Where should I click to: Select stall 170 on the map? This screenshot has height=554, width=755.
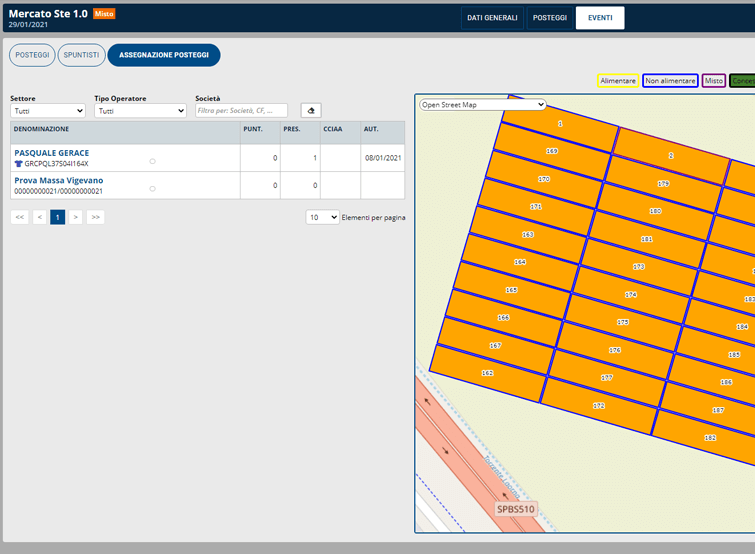point(544,179)
